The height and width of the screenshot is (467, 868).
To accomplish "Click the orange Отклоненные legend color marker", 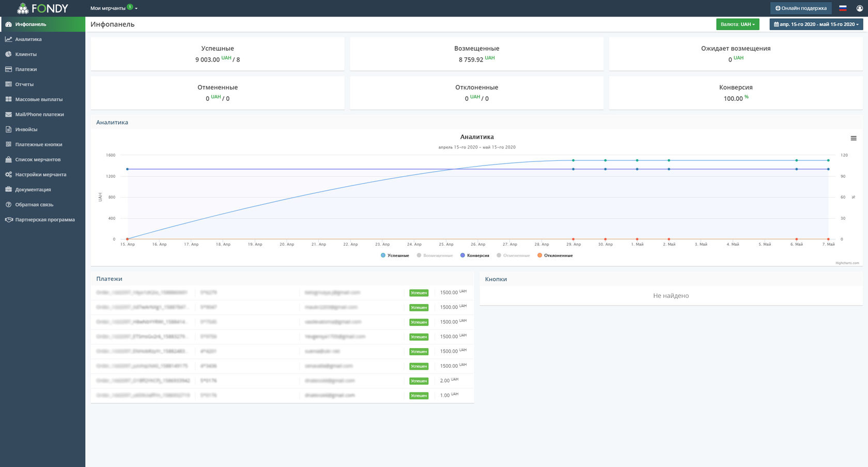I will [540, 255].
